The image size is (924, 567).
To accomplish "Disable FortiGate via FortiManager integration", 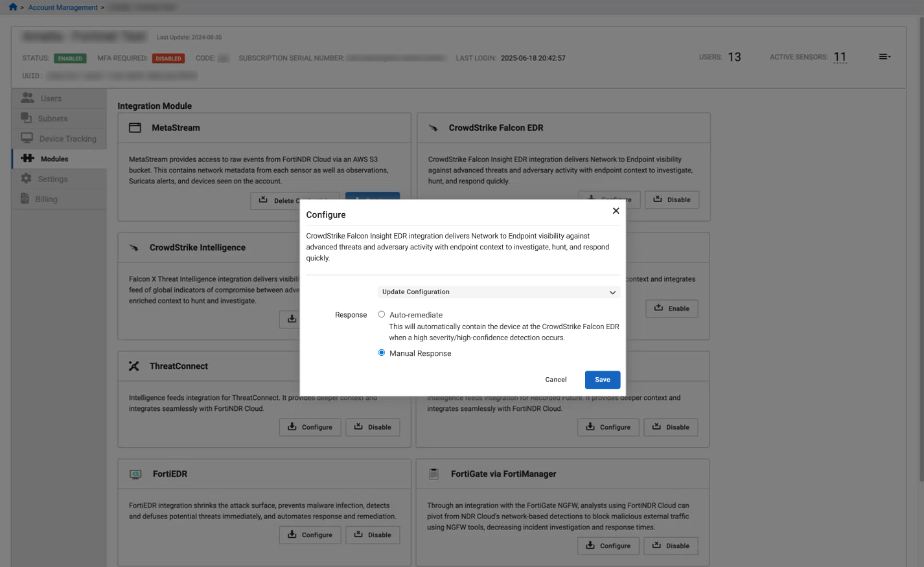I will pyautogui.click(x=671, y=546).
